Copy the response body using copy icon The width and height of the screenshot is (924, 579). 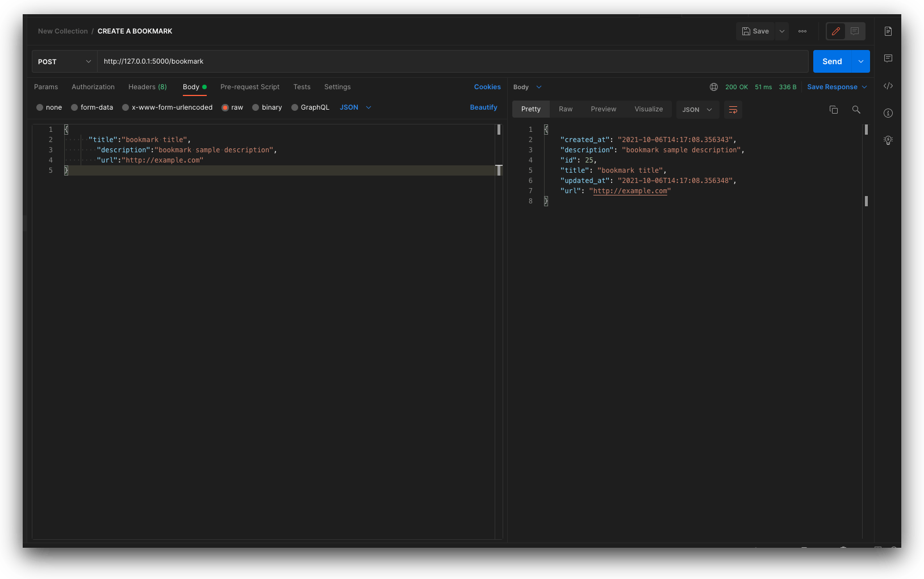[x=834, y=109]
